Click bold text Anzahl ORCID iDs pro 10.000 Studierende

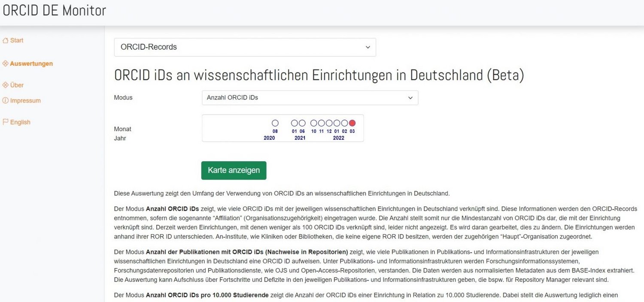coord(207,295)
